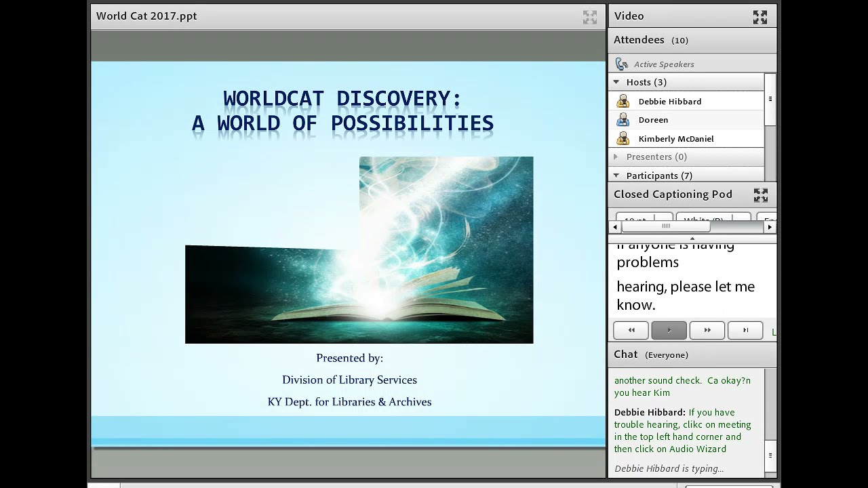868x488 pixels.
Task: Rewind the closed captions
Action: (x=631, y=330)
